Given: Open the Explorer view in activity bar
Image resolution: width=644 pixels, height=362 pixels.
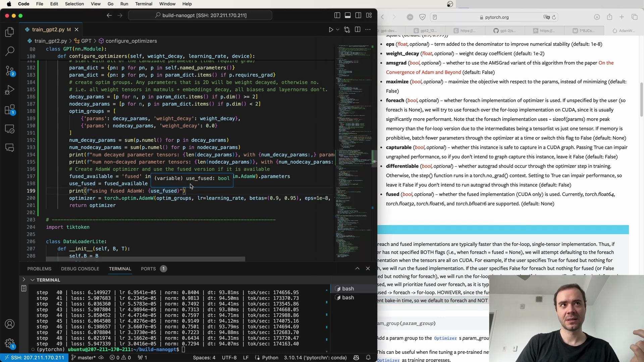Looking at the screenshot, I should [x=10, y=32].
